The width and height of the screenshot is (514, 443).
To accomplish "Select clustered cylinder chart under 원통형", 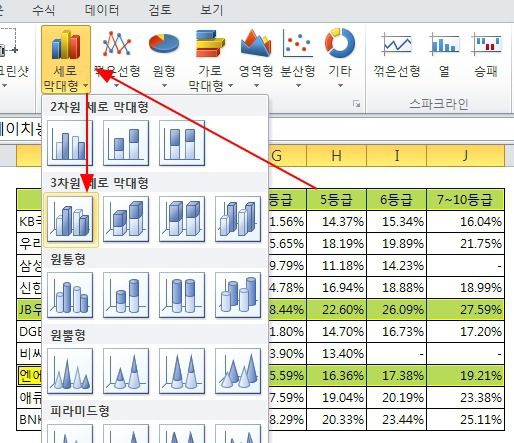I will coord(70,295).
